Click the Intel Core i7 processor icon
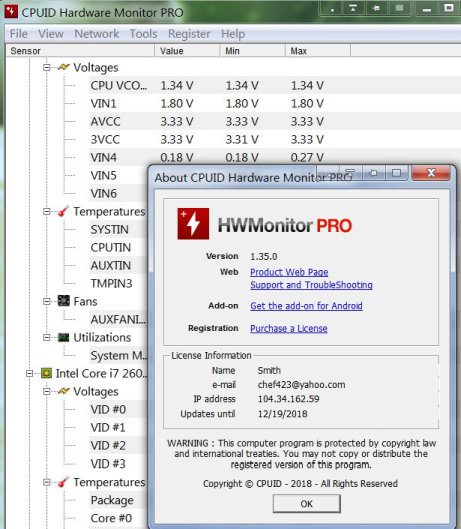The image size is (461, 529). [x=46, y=373]
